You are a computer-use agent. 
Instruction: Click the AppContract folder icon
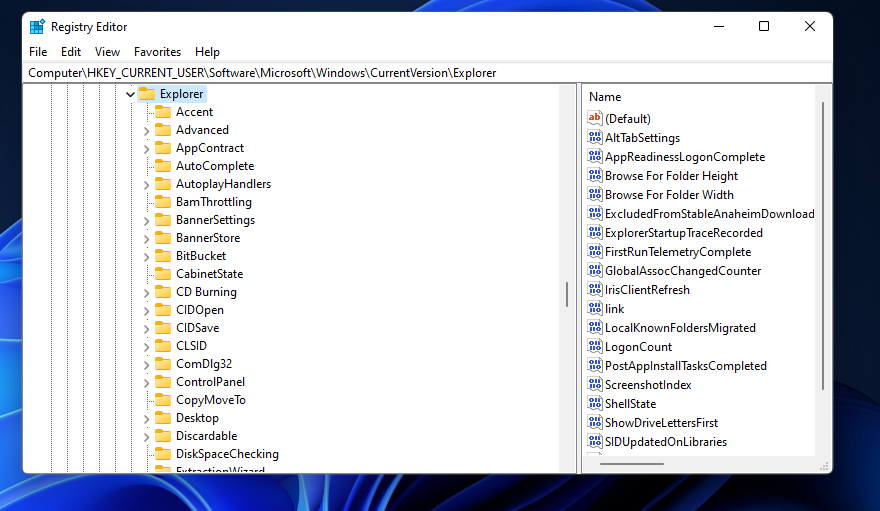point(163,148)
